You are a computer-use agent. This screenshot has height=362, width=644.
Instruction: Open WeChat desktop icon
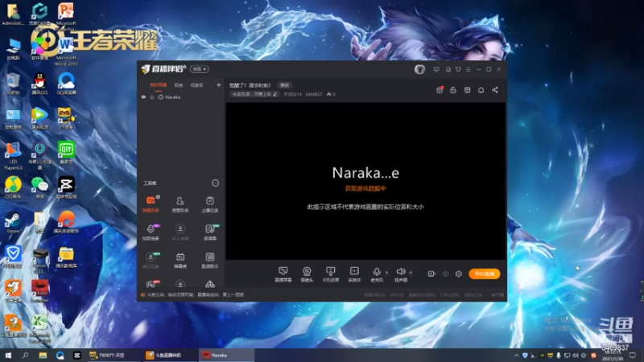[x=39, y=187]
